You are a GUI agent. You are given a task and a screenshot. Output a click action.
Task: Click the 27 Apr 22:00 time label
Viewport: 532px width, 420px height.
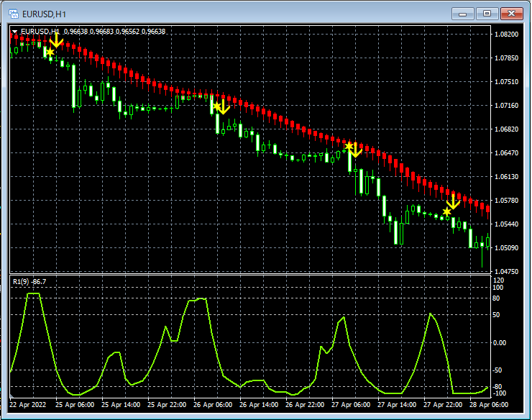pyautogui.click(x=443, y=405)
